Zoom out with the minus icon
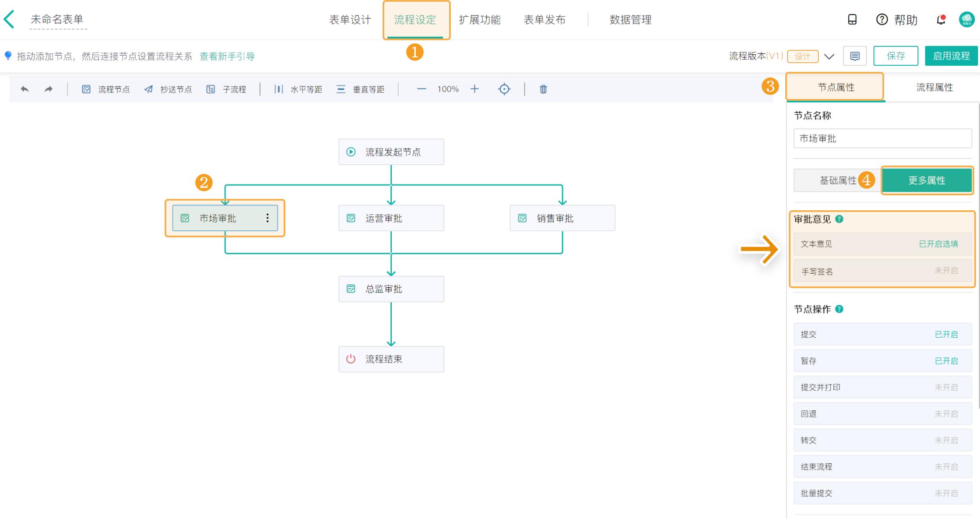The image size is (980, 519). click(422, 89)
